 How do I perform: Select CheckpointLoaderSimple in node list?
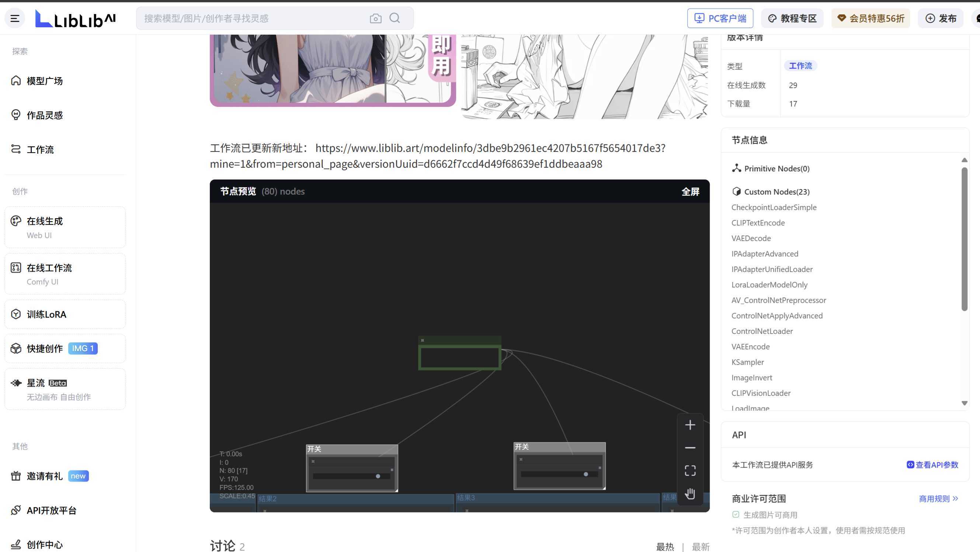(774, 207)
